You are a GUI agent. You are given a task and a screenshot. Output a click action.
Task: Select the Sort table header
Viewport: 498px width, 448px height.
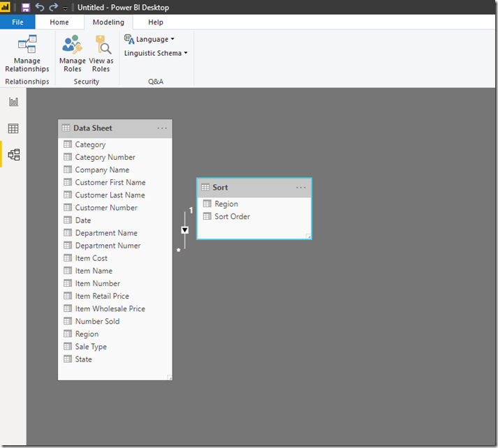point(254,188)
